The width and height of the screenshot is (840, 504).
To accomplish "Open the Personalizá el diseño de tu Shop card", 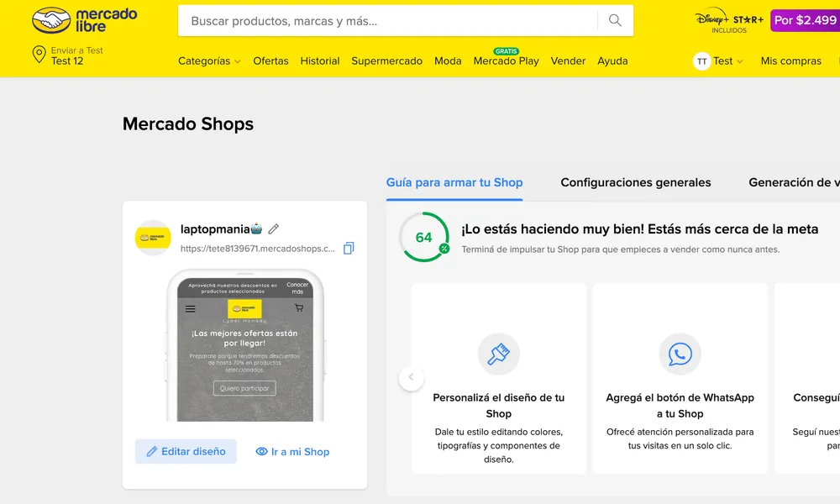I will 499,378.
